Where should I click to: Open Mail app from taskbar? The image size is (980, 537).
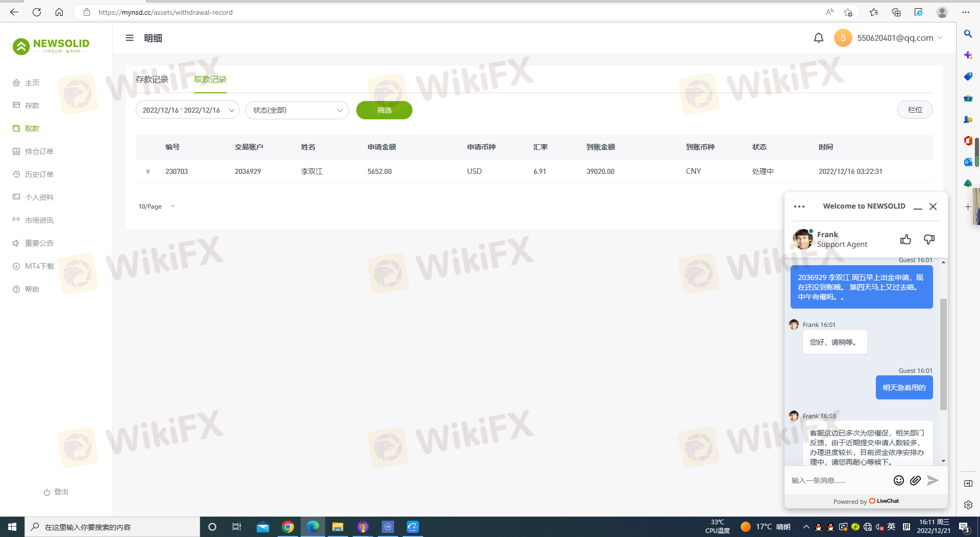(263, 527)
